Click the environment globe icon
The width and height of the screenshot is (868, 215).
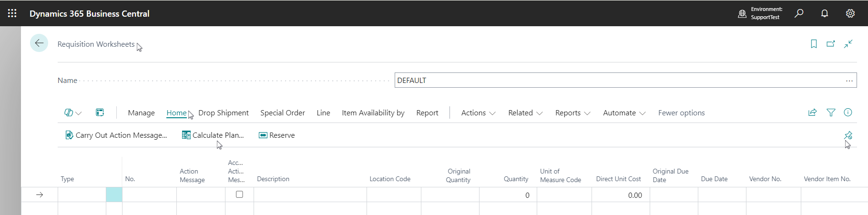742,14
